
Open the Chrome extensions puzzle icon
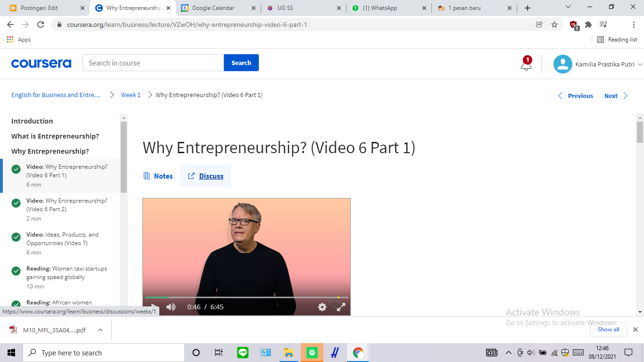click(588, 25)
